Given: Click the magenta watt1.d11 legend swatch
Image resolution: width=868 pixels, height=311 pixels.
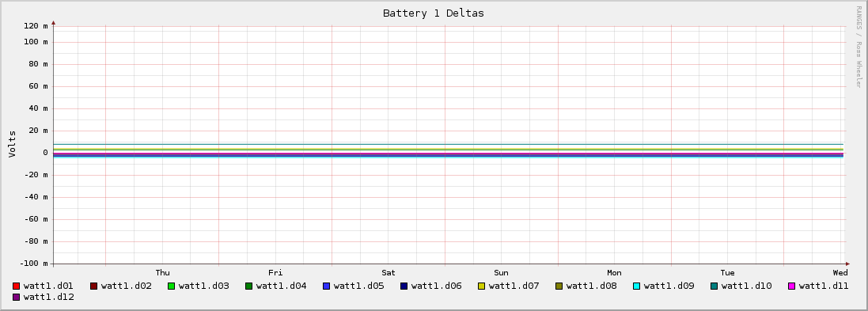Looking at the screenshot, I should pos(791,286).
